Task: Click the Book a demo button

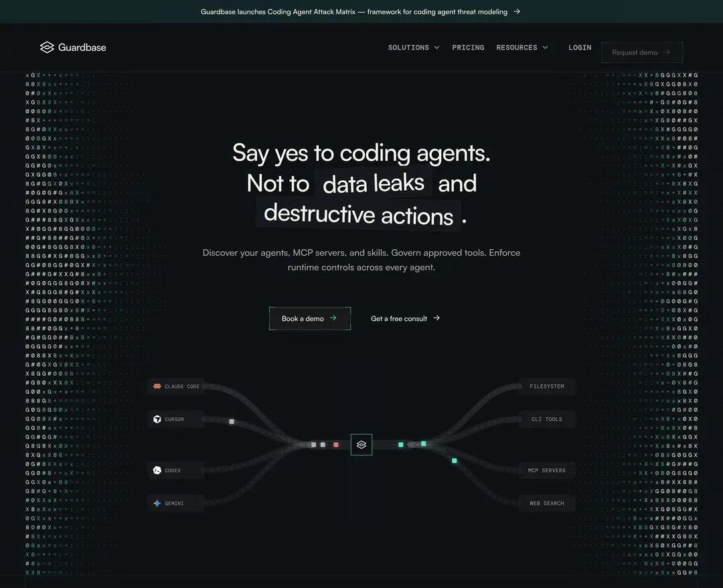Action: point(310,318)
